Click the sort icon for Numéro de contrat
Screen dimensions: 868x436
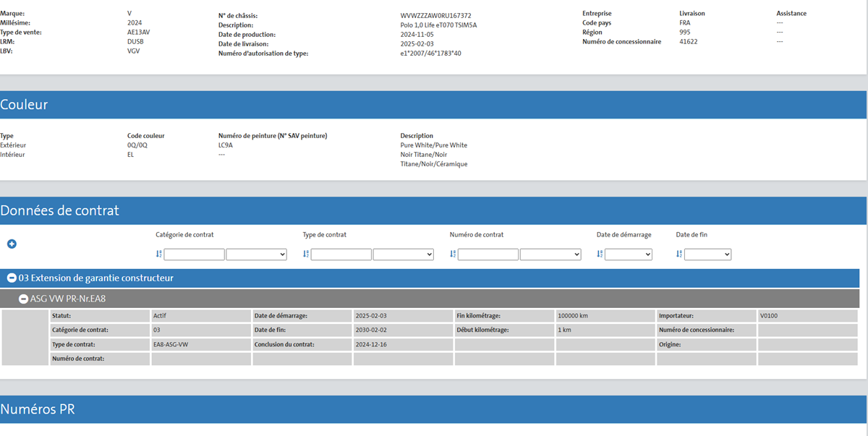[453, 255]
